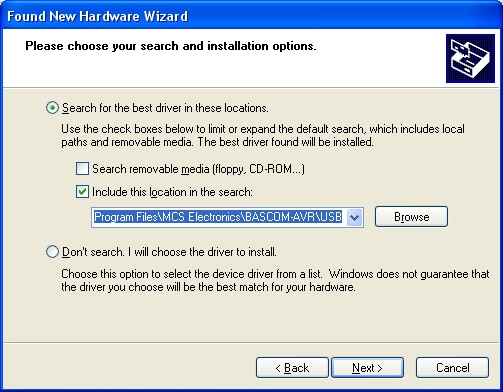Enable 'Search removable media' checkbox

pos(82,169)
